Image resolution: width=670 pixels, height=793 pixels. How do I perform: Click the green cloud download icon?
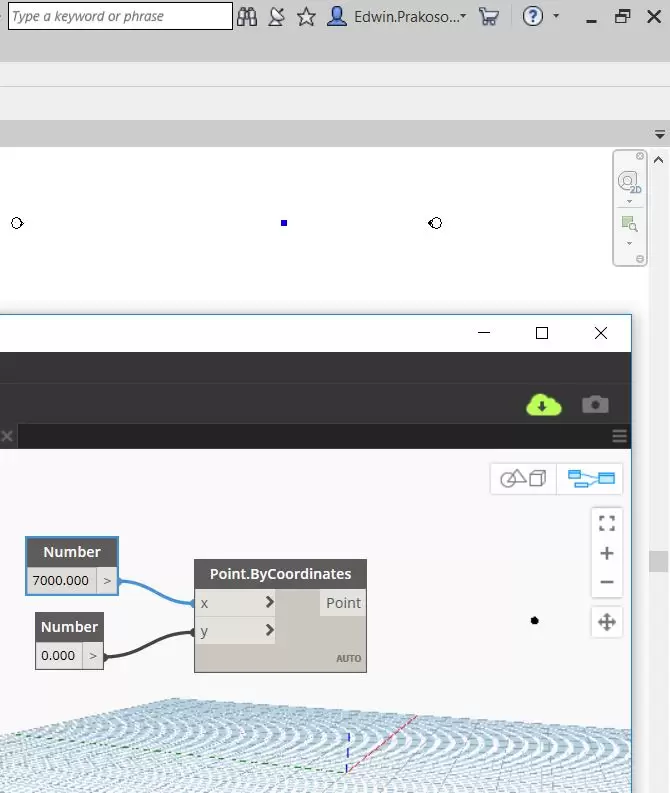point(543,404)
